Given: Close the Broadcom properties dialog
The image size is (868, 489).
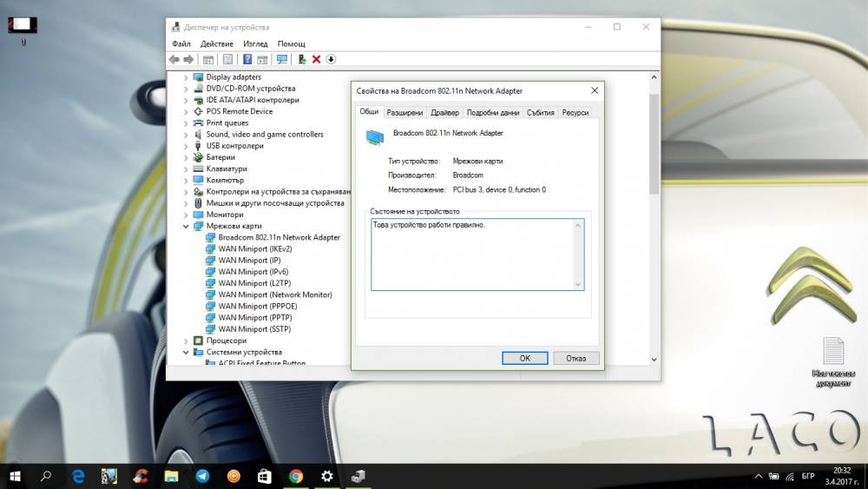Looking at the screenshot, I should pos(595,90).
